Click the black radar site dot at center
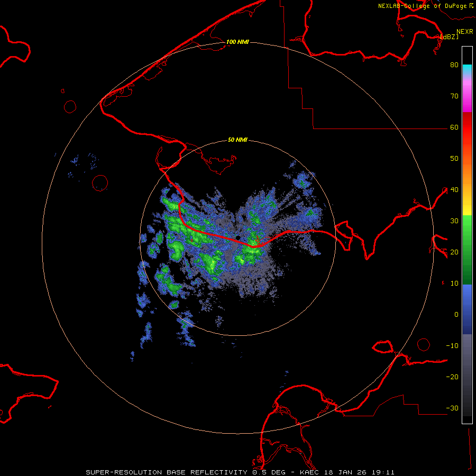Viewport: 476px width, 476px height. 239,237
